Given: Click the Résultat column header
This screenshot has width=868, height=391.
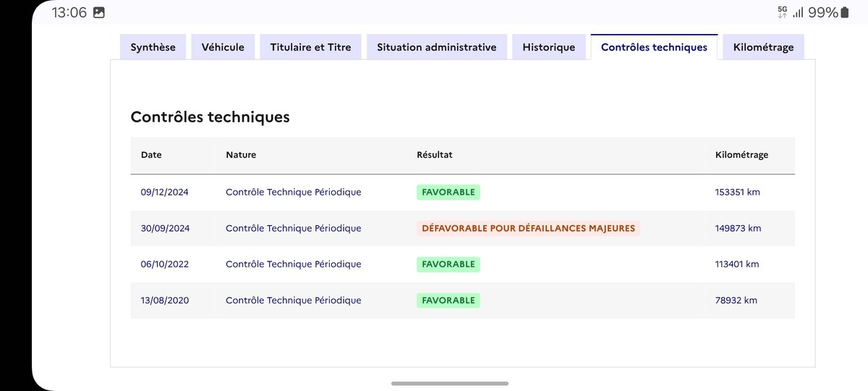Looking at the screenshot, I should pos(435,155).
